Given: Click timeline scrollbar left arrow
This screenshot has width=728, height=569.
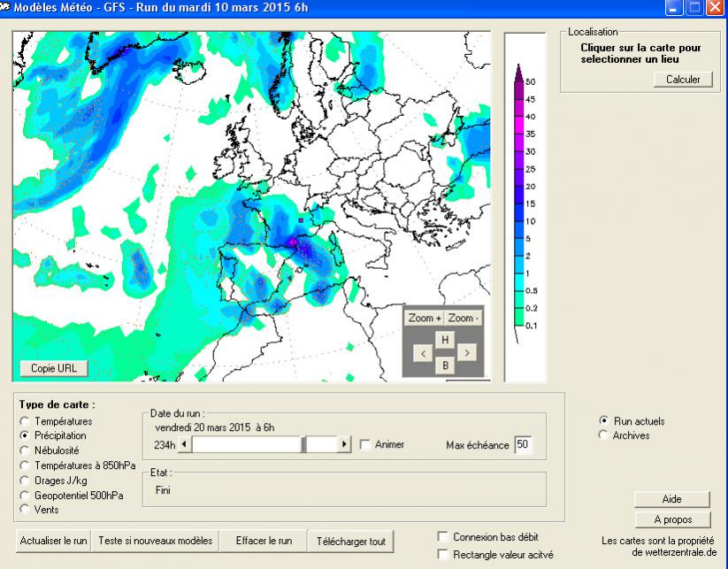Looking at the screenshot, I should click(x=185, y=444).
